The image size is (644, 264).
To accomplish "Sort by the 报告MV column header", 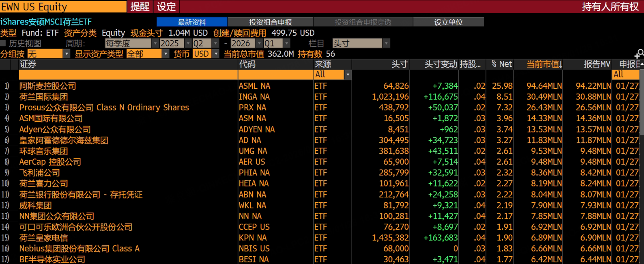I will pos(588,64).
